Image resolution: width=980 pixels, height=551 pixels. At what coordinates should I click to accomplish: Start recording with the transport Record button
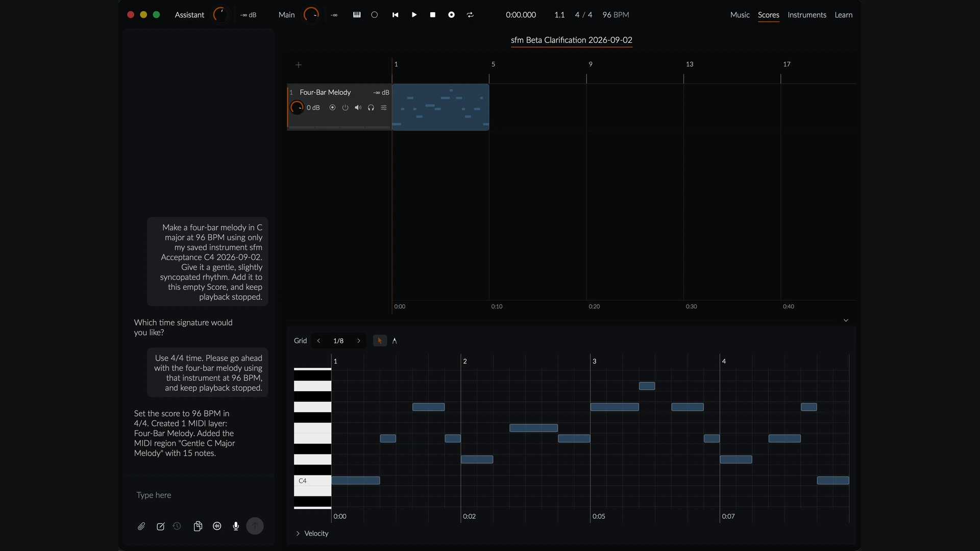(451, 15)
